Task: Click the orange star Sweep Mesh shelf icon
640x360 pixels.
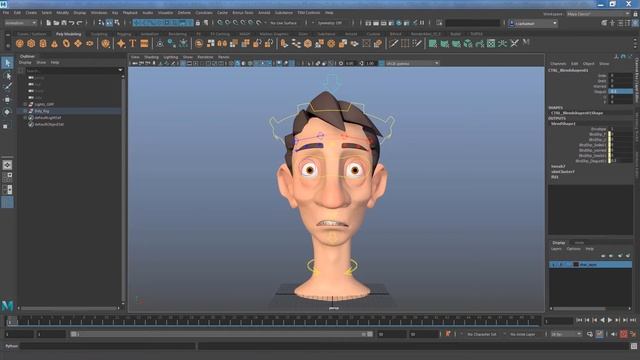Action: click(x=121, y=43)
